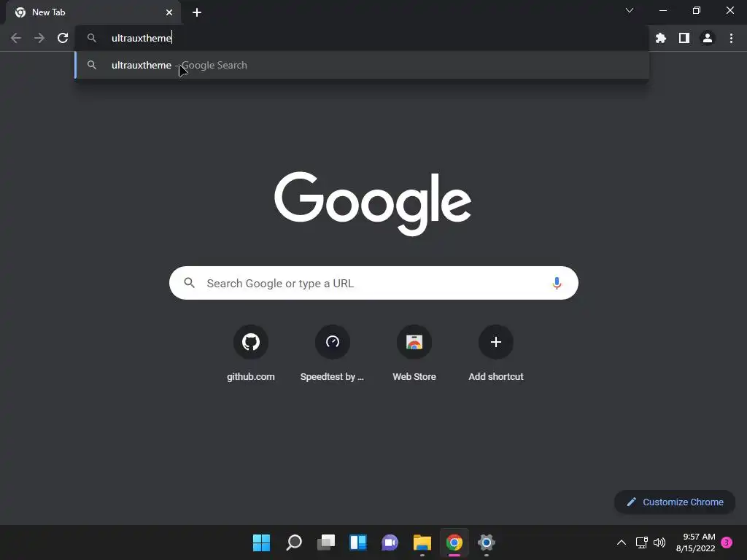Select the New Tab tab
The width and height of the screenshot is (747, 560).
(93, 12)
